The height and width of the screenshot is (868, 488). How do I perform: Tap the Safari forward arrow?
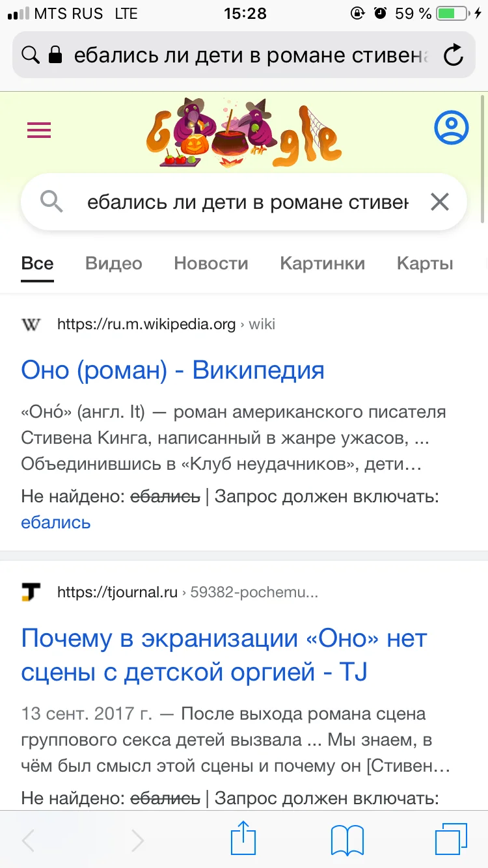tap(137, 840)
